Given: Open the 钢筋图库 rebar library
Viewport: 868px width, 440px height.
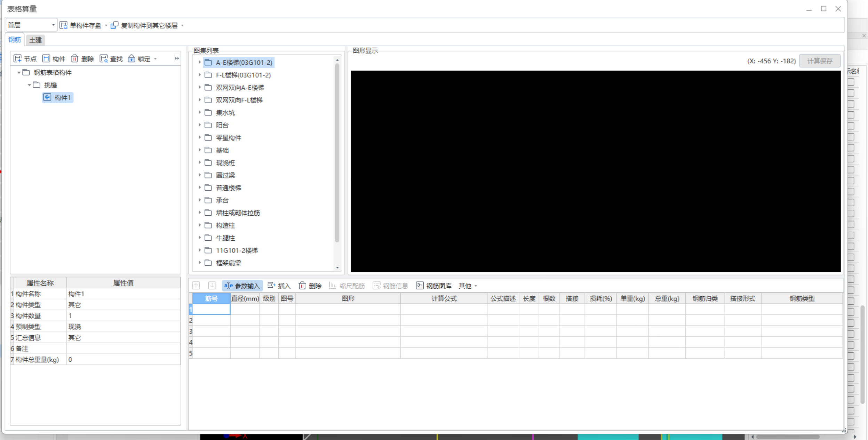Looking at the screenshot, I should [x=434, y=286].
